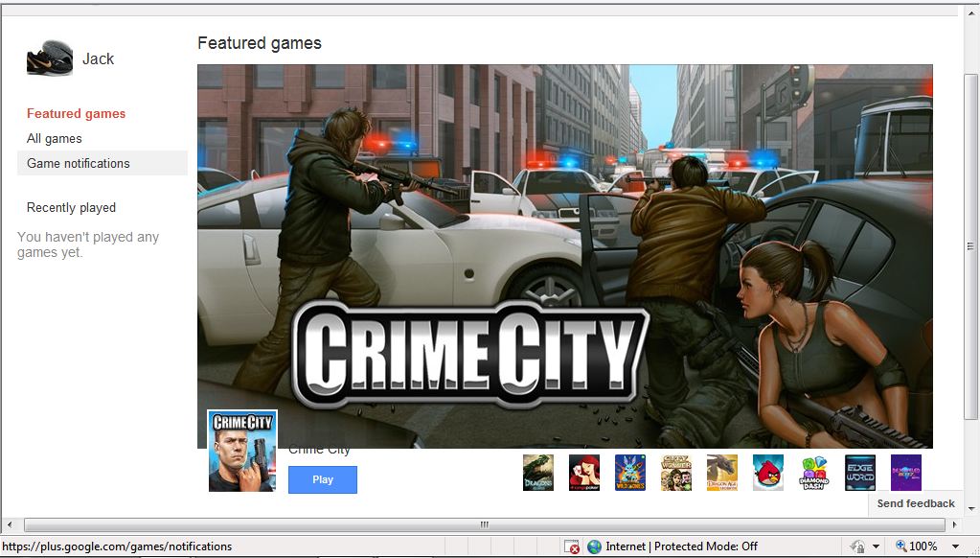This screenshot has width=980, height=558.
Task: Click the Crime City featured banner
Action: tap(565, 257)
